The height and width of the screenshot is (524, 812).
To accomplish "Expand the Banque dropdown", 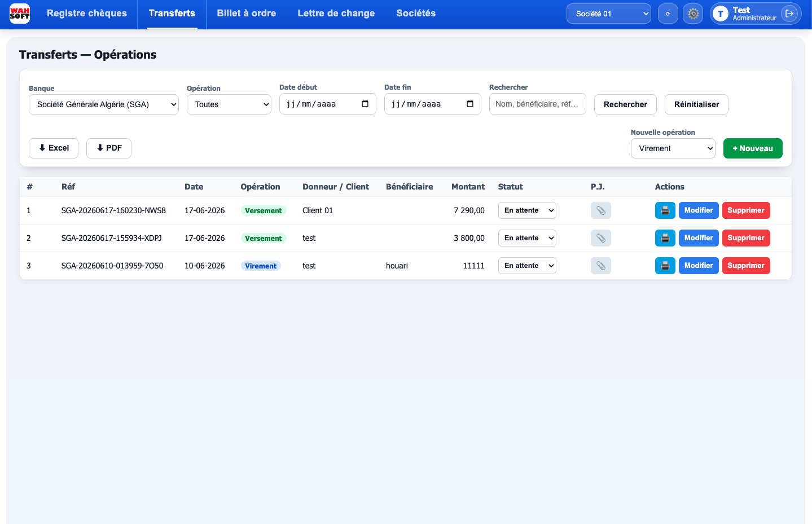I will coord(104,104).
